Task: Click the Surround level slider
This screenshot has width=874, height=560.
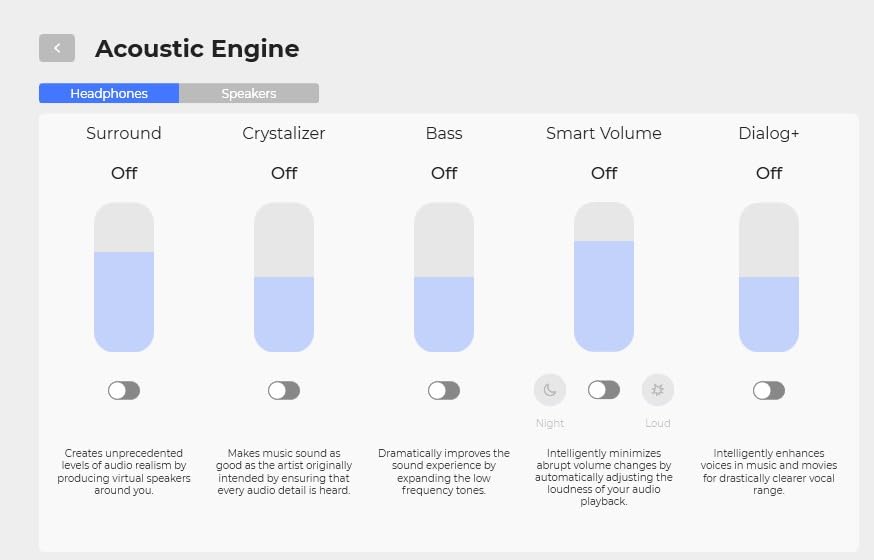Action: (124, 277)
